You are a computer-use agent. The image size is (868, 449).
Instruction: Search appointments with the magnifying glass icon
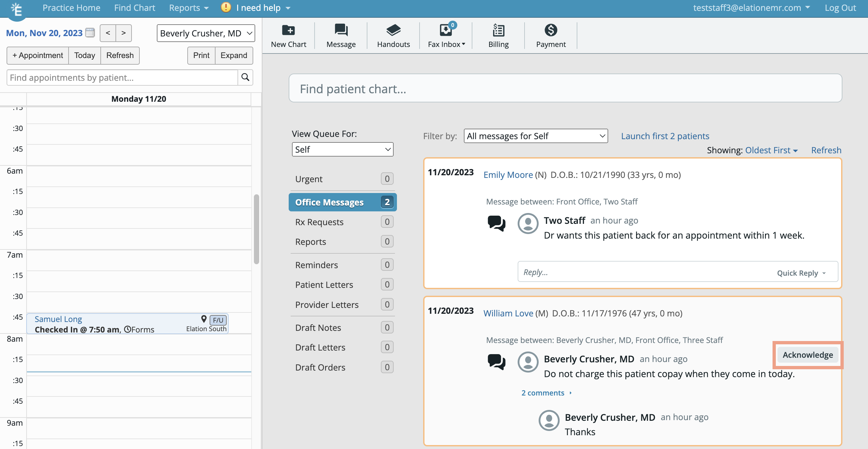245,77
